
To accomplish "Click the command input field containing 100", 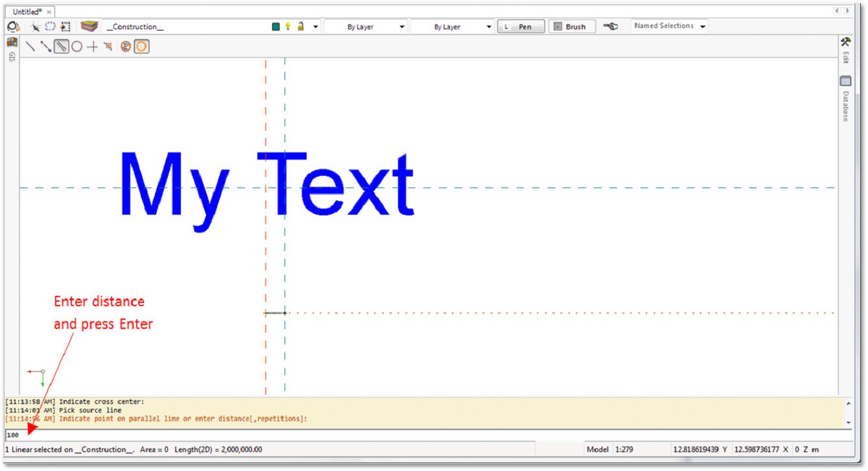I will pos(428,435).
